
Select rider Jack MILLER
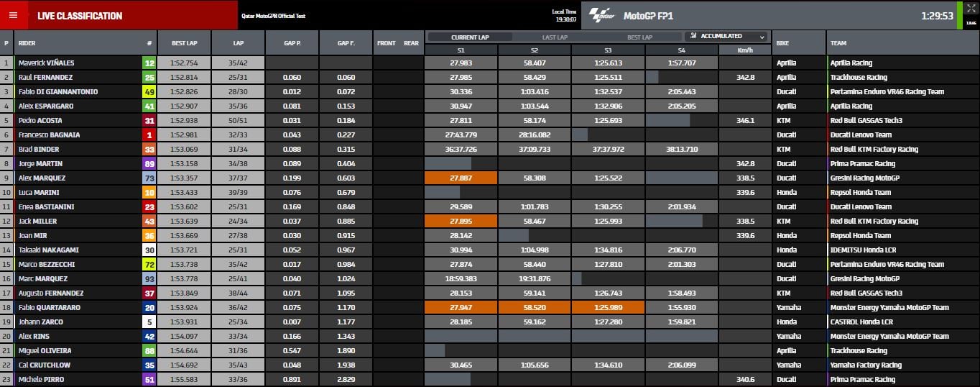[x=37, y=221]
